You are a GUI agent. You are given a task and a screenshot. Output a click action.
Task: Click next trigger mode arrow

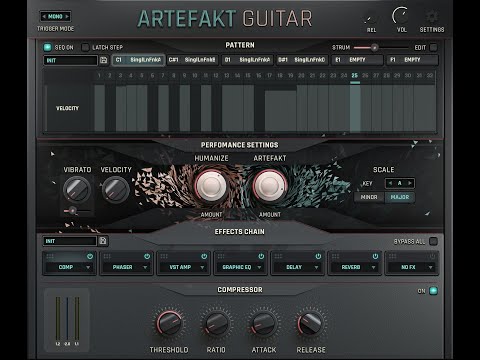(67, 16)
